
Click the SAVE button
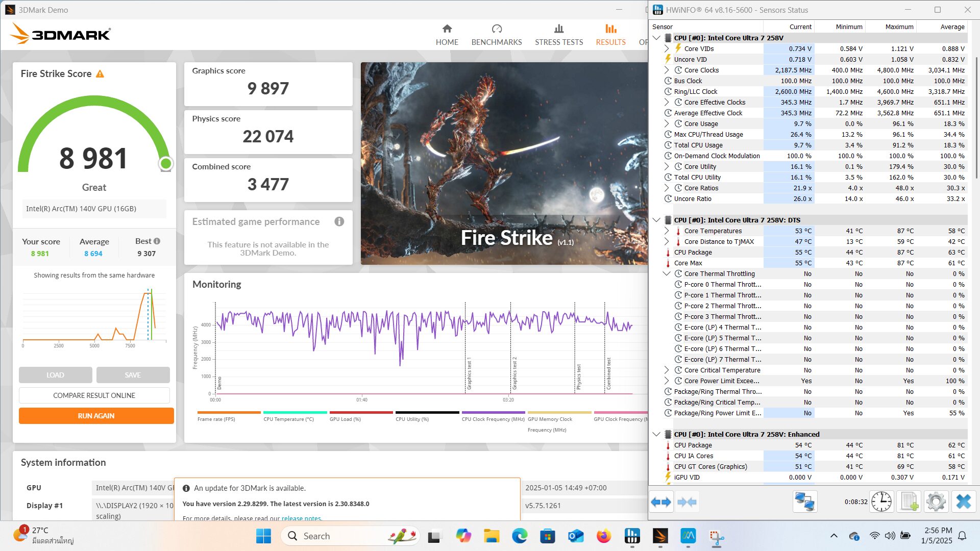[133, 375]
